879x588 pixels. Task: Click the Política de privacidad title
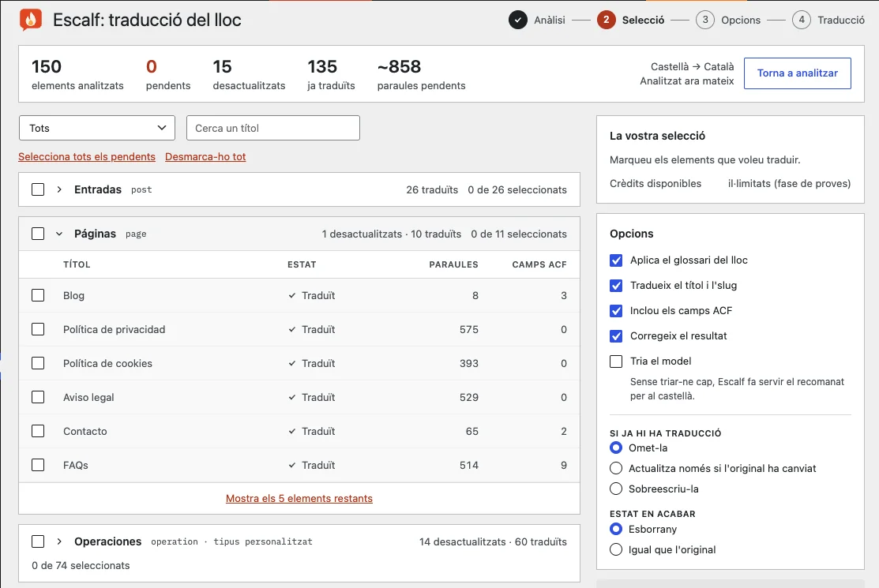(114, 329)
